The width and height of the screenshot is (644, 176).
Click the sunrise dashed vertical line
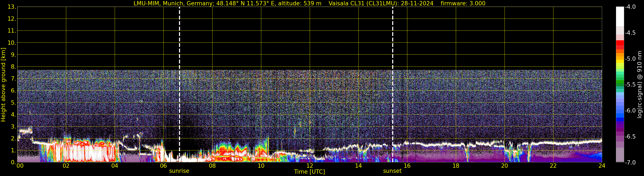coord(179,84)
